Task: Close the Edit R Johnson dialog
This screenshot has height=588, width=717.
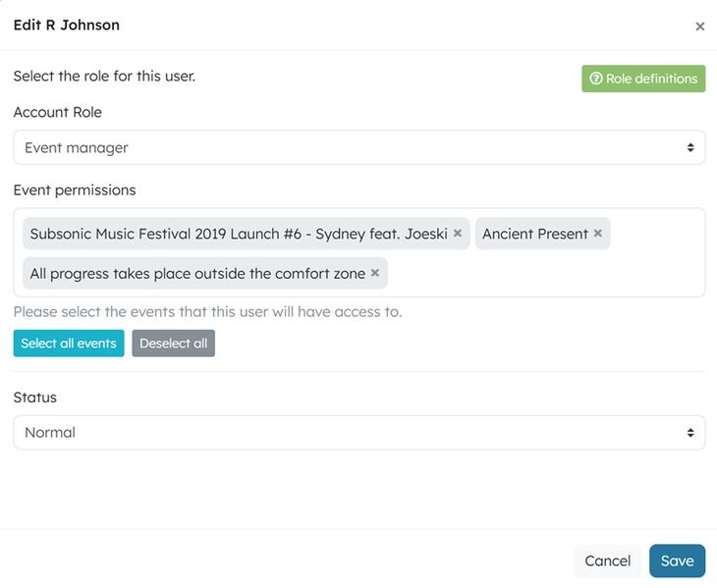Action: tap(700, 27)
